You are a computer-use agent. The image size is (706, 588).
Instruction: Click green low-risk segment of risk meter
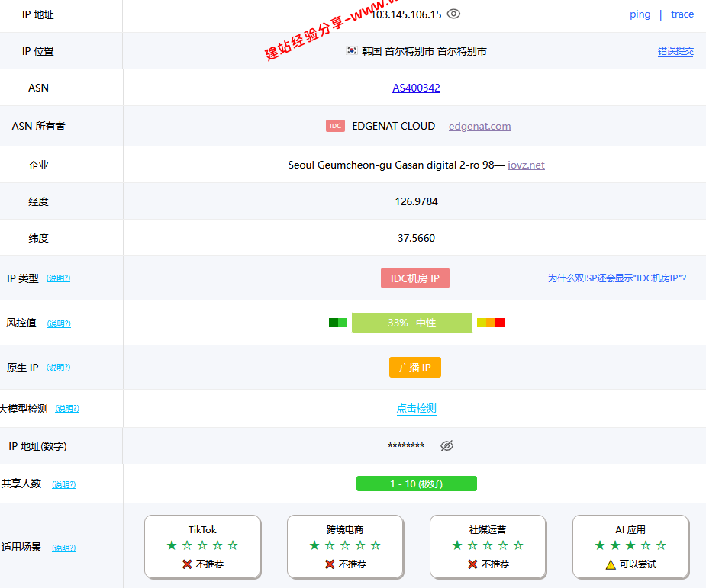(x=338, y=323)
